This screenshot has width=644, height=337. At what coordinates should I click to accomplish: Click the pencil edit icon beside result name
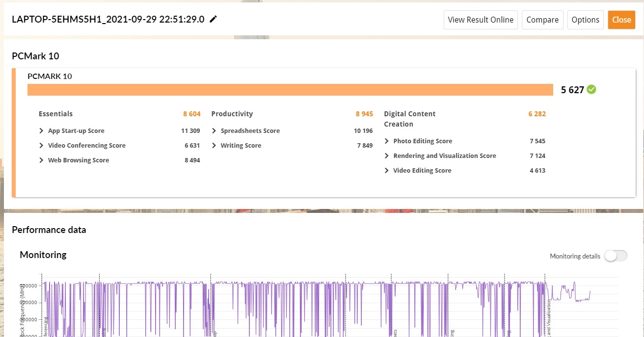(213, 20)
